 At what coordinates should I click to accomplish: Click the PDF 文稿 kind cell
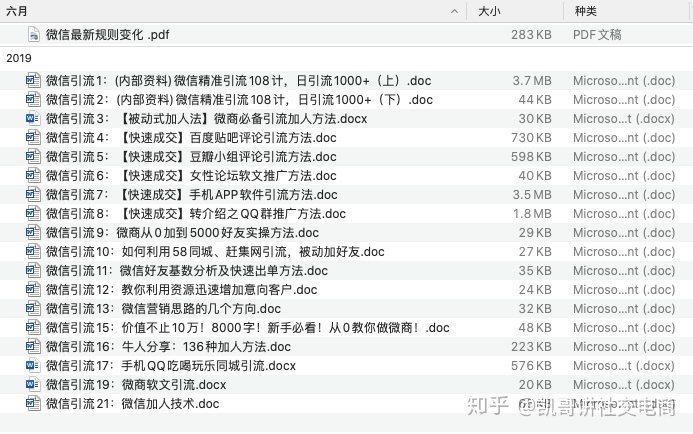tap(597, 34)
